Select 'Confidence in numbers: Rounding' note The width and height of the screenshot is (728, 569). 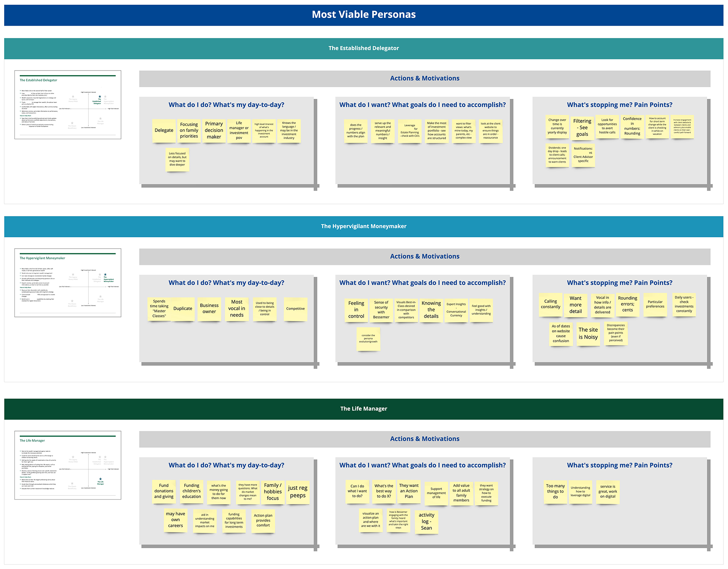[632, 127]
